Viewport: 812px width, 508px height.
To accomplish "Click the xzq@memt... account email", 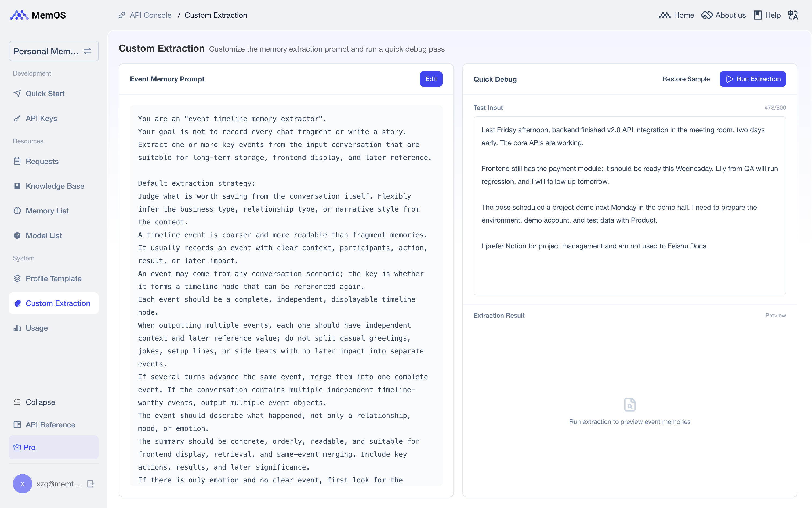I will click(59, 484).
